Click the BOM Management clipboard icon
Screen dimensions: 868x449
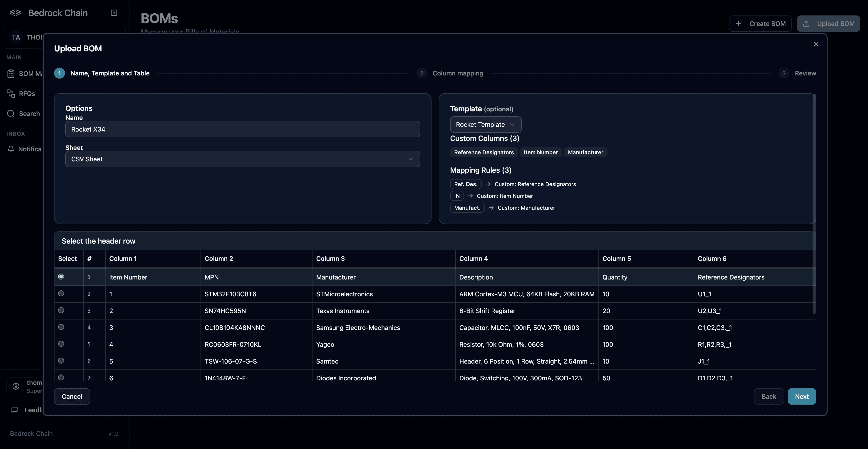pyautogui.click(x=11, y=73)
